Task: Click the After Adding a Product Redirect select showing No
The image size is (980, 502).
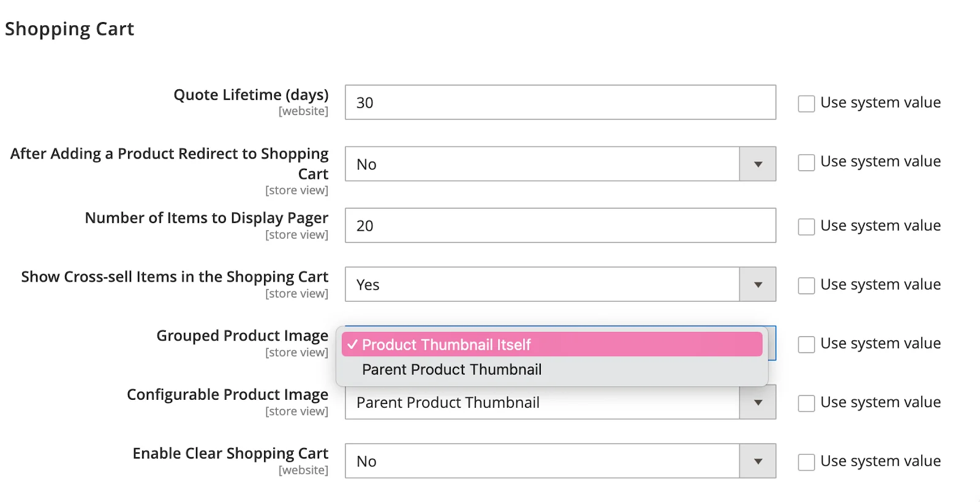Action: (x=542, y=164)
